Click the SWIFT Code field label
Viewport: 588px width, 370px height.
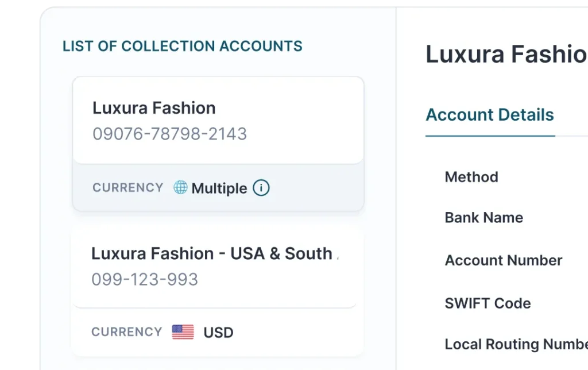[488, 303]
